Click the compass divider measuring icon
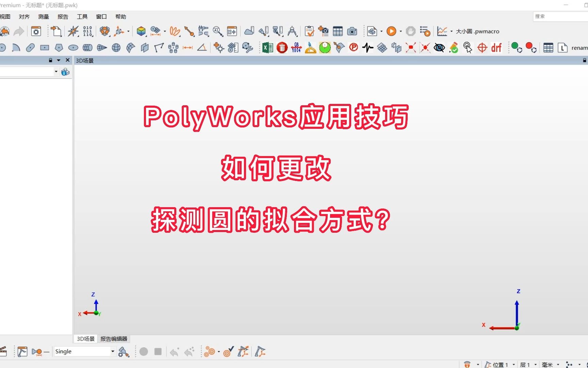The height and width of the screenshot is (368, 588). pyautogui.click(x=292, y=31)
